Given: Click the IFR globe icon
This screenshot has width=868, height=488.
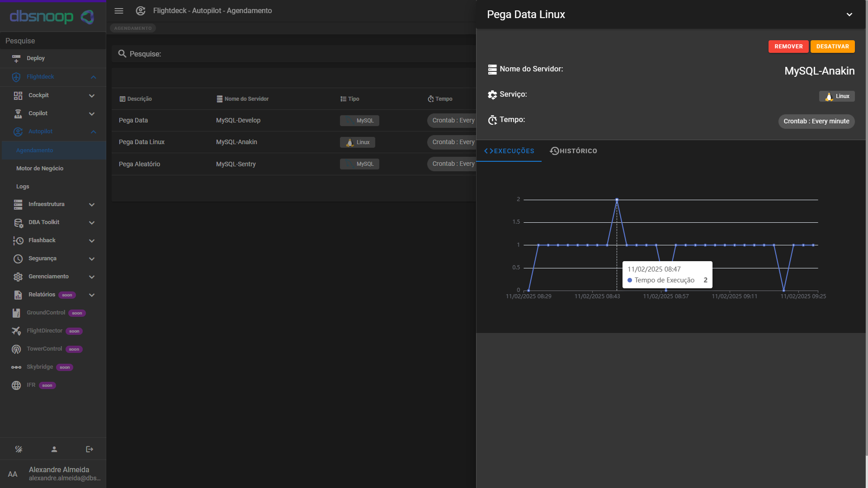Looking at the screenshot, I should [16, 385].
